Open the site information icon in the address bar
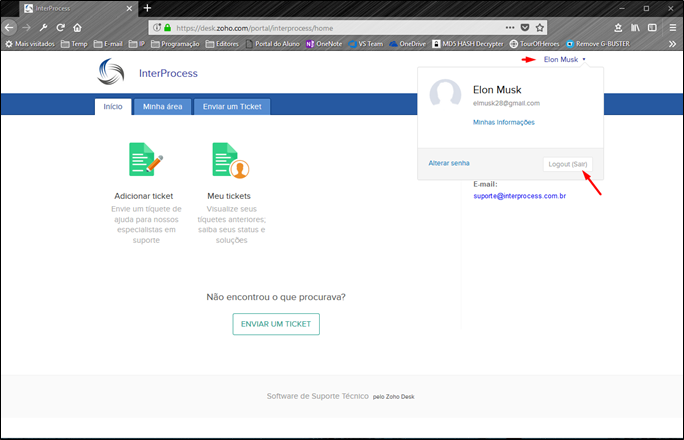684x440 pixels. pos(157,27)
